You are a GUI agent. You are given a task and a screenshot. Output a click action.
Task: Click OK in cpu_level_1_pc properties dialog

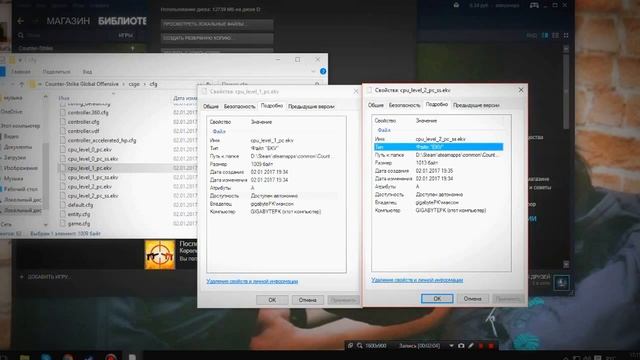[272, 300]
